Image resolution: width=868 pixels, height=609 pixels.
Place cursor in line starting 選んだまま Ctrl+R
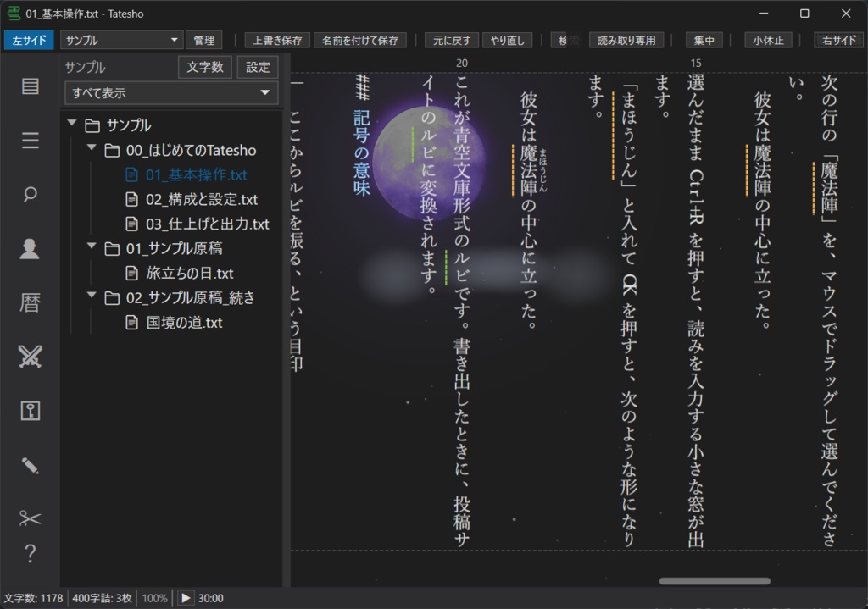click(696, 311)
